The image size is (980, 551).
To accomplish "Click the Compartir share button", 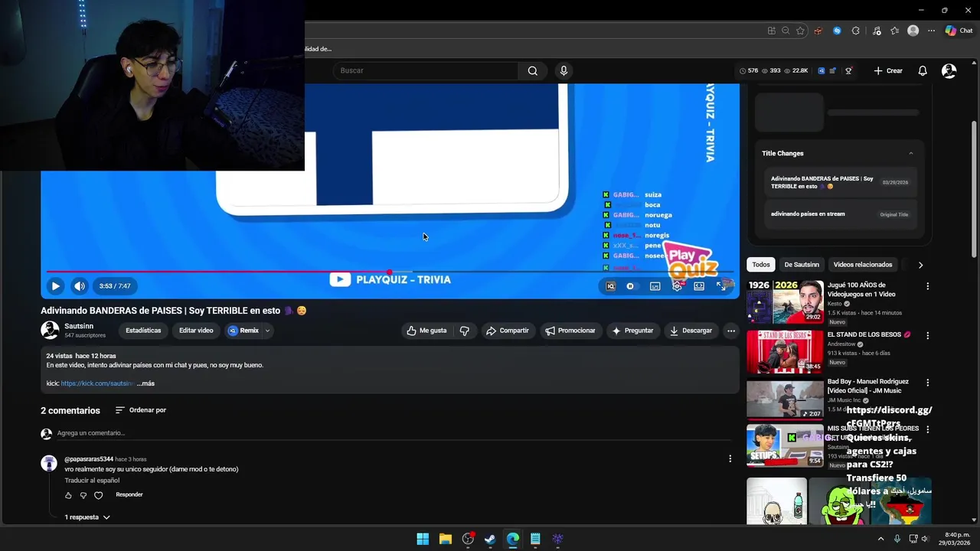I will [507, 331].
